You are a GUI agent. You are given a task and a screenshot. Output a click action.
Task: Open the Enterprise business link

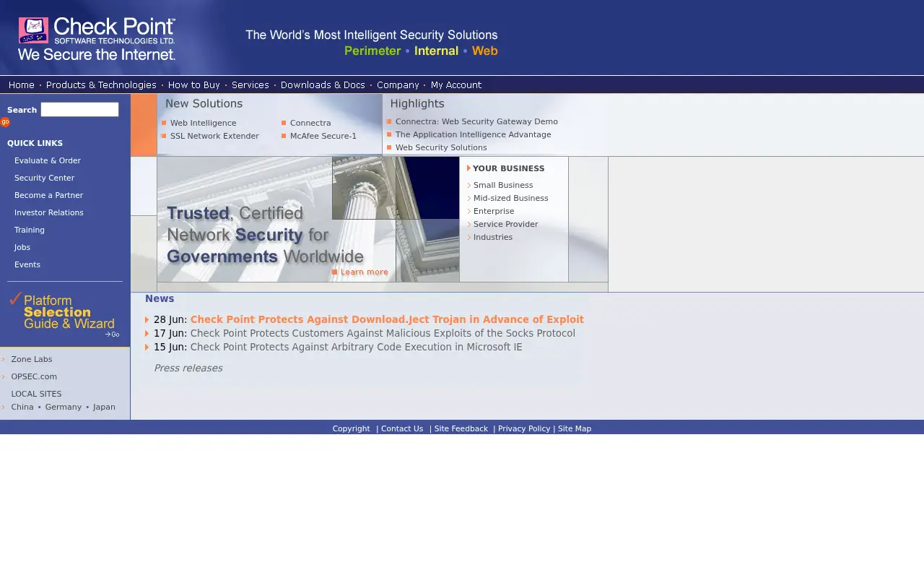coord(494,211)
